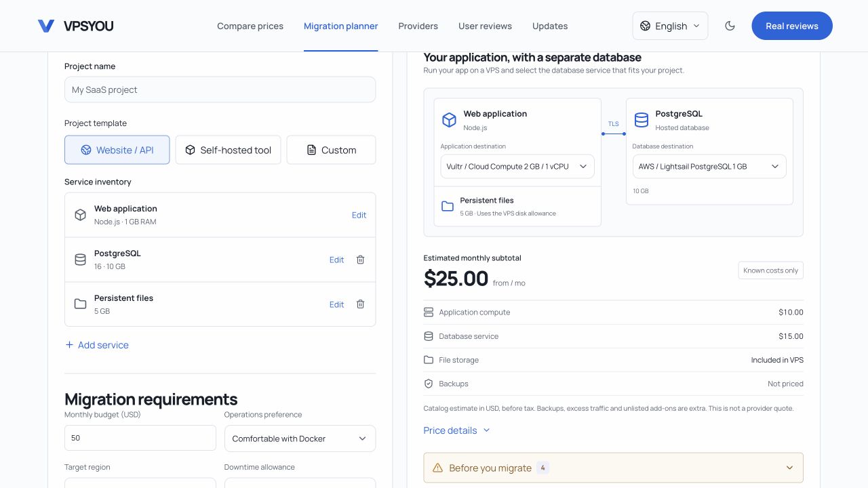Click the Project name input field
This screenshot has height=488, width=868.
(x=220, y=89)
